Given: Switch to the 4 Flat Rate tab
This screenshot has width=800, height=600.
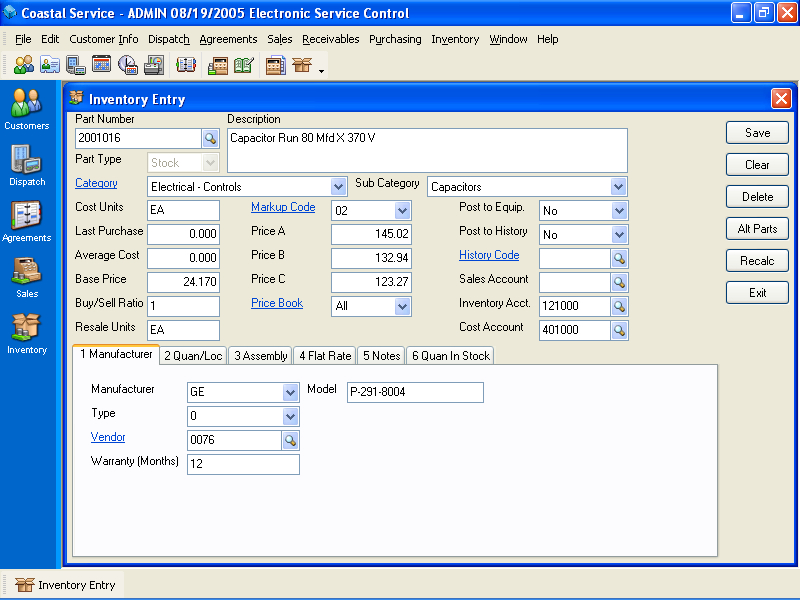Looking at the screenshot, I should tap(325, 356).
